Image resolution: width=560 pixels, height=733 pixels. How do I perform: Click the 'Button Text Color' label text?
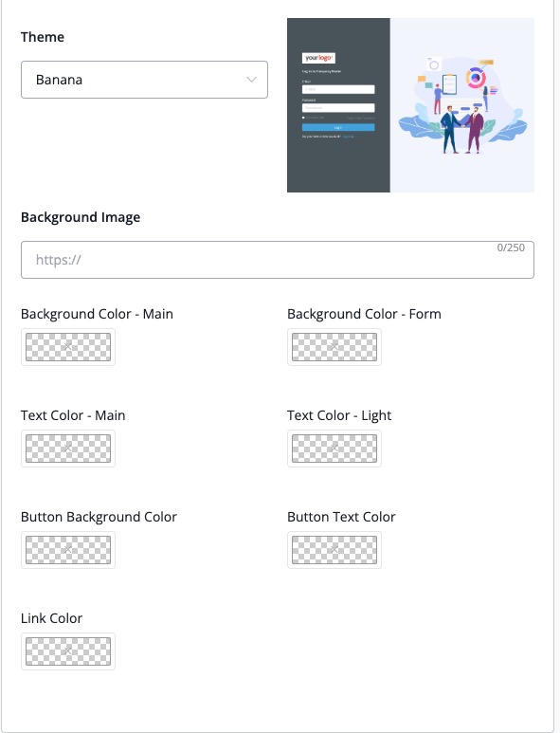pyautogui.click(x=341, y=517)
